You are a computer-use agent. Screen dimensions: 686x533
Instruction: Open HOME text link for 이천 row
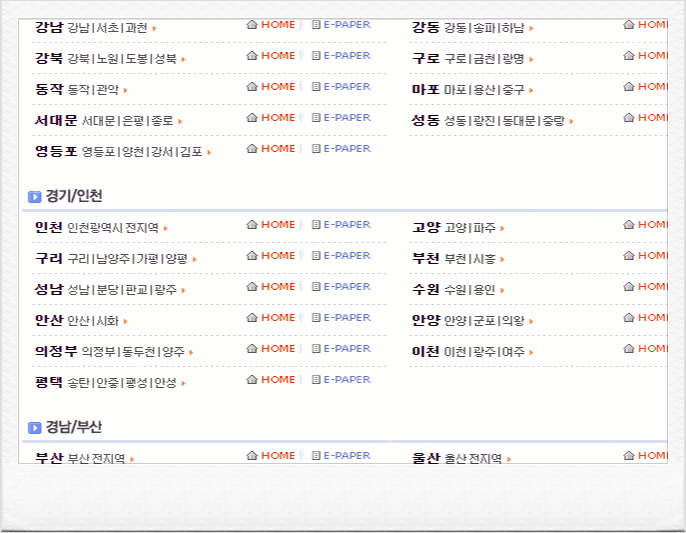pos(653,349)
